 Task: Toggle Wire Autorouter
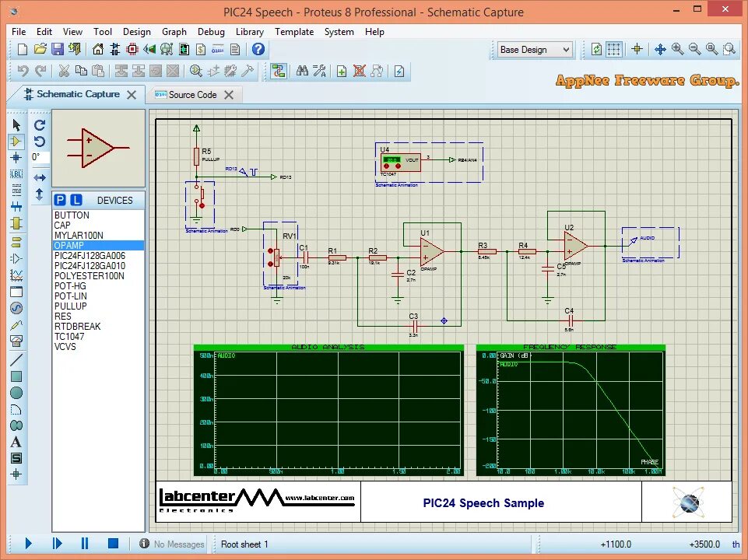278,72
